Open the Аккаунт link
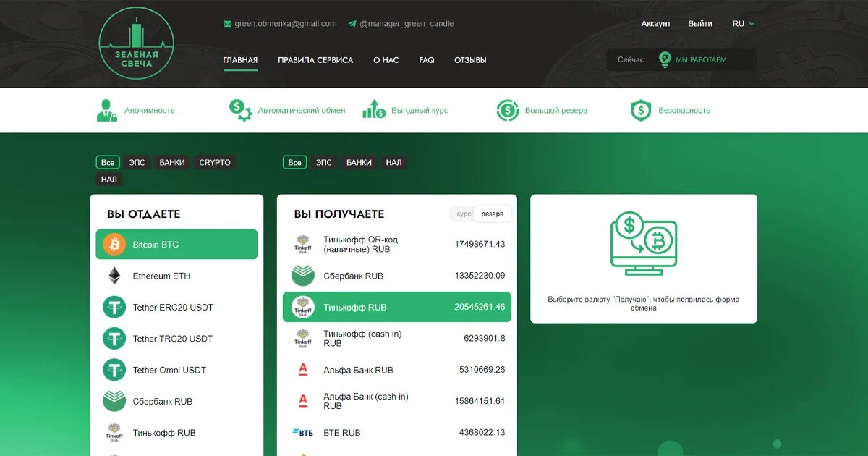 (x=656, y=24)
